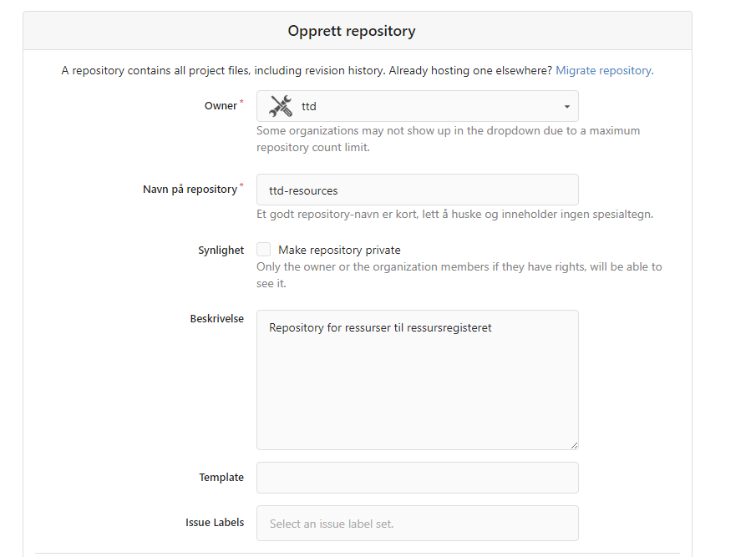Click the Issue Labels field label
756x557 pixels.
pos(215,523)
